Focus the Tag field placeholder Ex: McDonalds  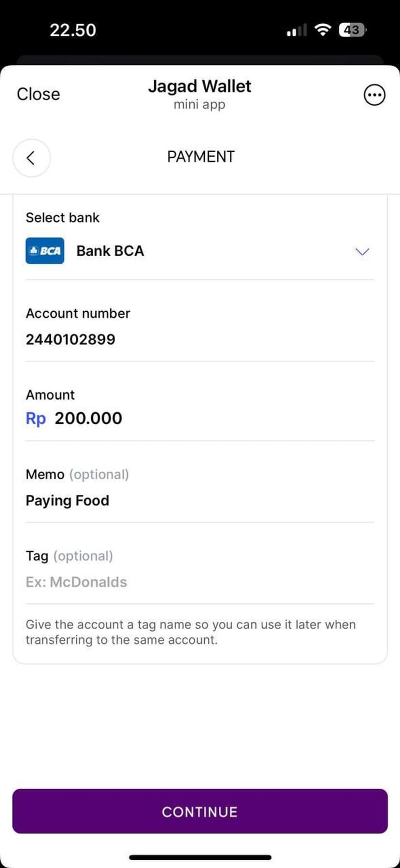pyautogui.click(x=76, y=582)
